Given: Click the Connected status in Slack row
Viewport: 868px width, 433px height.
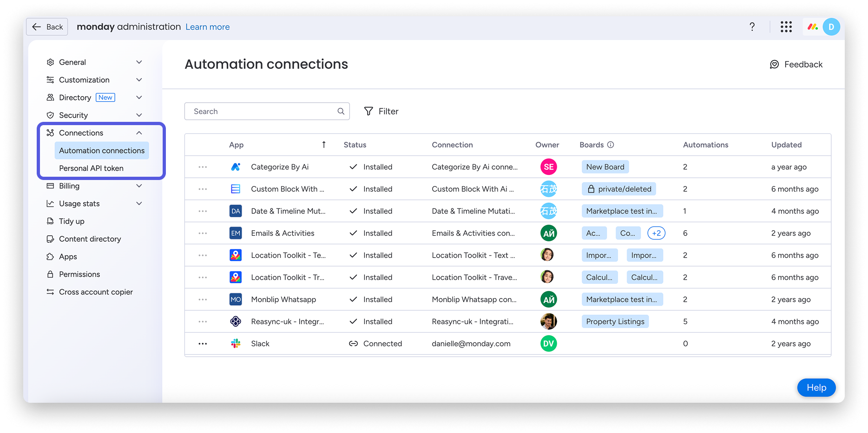Looking at the screenshot, I should (x=375, y=344).
